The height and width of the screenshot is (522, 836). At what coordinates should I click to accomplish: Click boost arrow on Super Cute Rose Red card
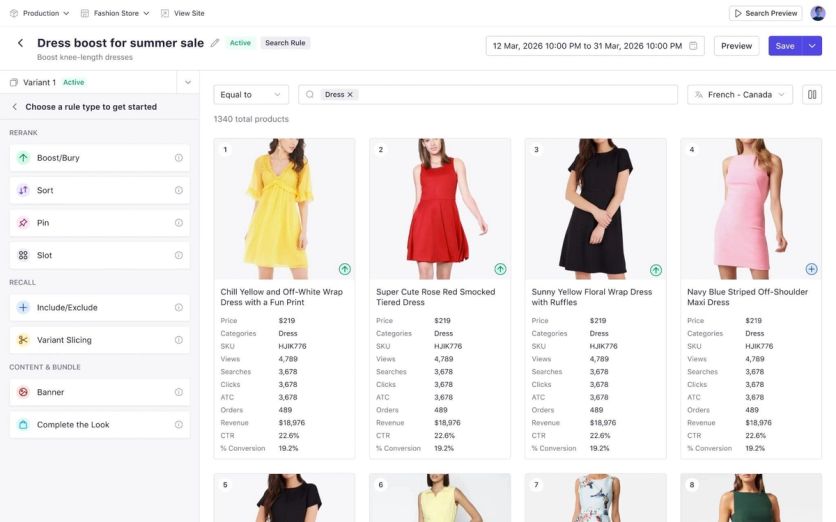(x=500, y=269)
